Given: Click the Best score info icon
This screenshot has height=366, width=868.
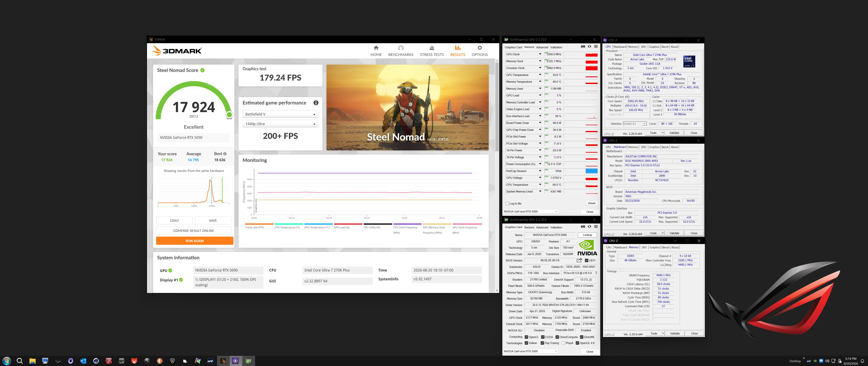Looking at the screenshot, I should [x=225, y=154].
